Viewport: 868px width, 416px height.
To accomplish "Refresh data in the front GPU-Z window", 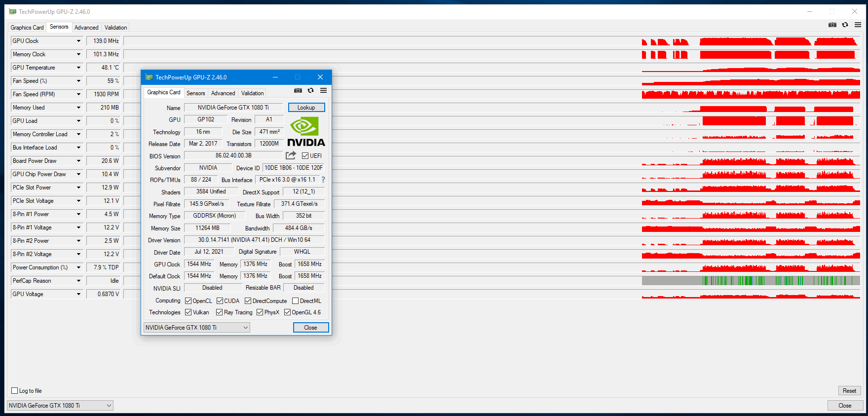I will (310, 91).
